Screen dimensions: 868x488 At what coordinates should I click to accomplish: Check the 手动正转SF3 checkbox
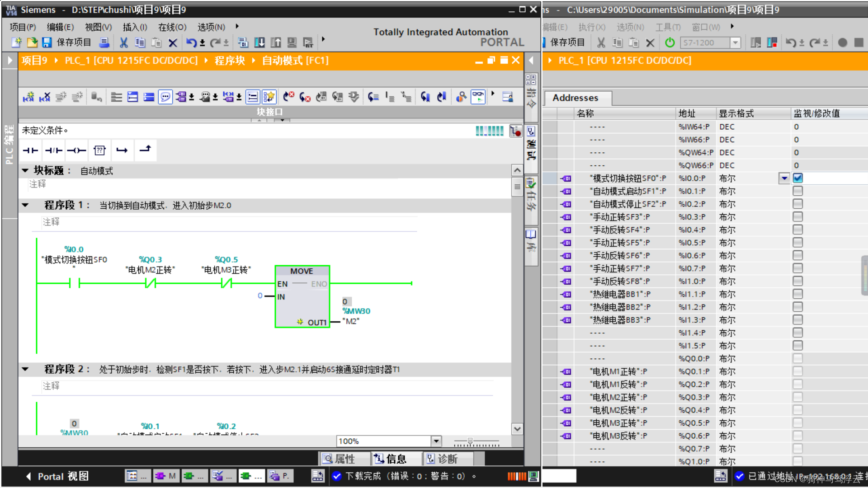pyautogui.click(x=798, y=217)
